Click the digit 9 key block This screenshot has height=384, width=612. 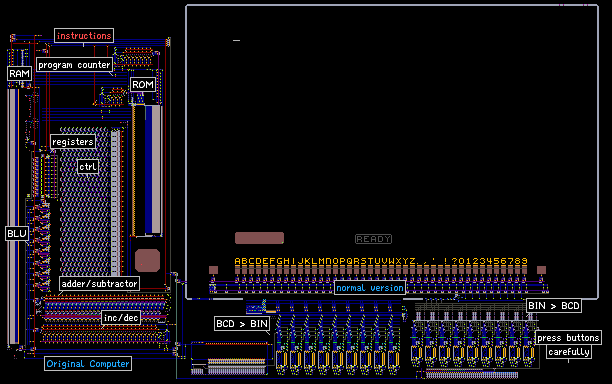(x=524, y=270)
